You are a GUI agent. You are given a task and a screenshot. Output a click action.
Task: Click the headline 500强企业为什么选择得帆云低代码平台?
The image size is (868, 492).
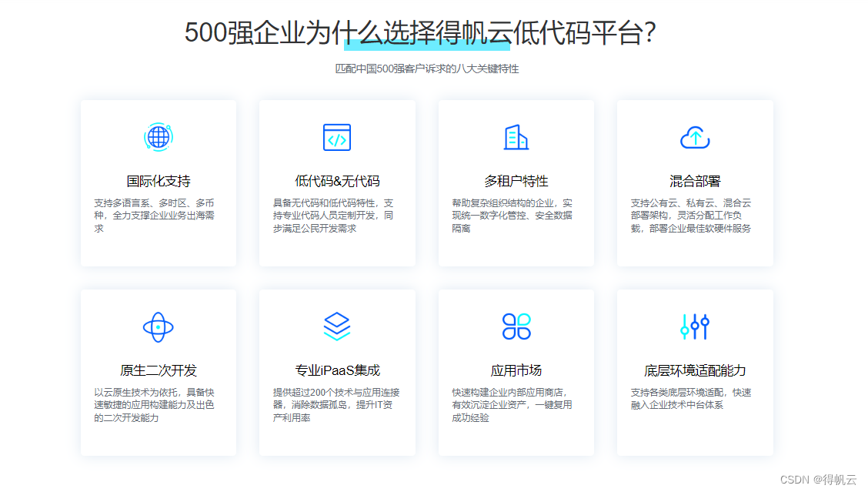click(420, 32)
